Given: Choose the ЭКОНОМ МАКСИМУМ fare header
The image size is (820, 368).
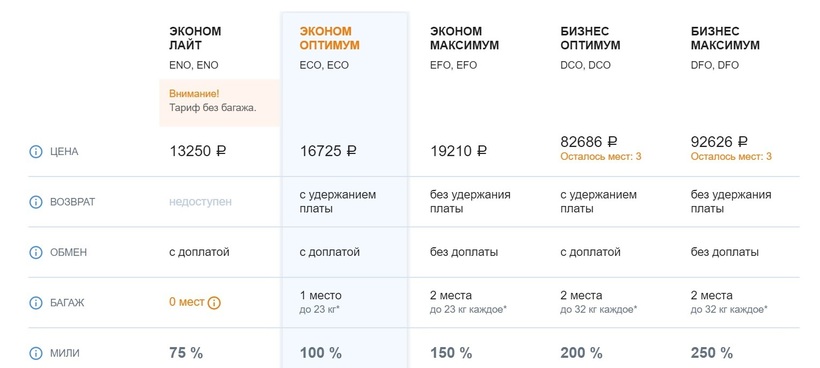Looking at the screenshot, I should tap(464, 38).
